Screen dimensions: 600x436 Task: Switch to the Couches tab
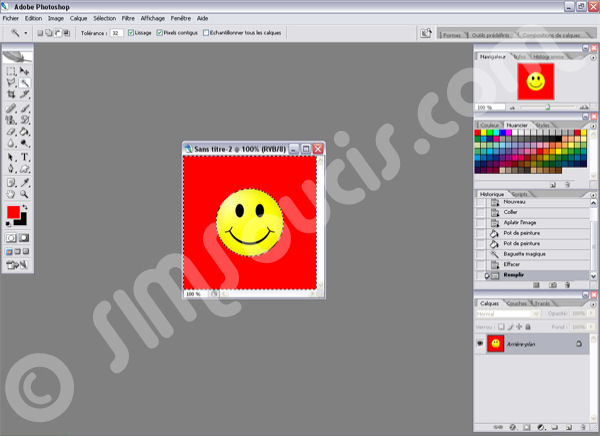pos(517,304)
